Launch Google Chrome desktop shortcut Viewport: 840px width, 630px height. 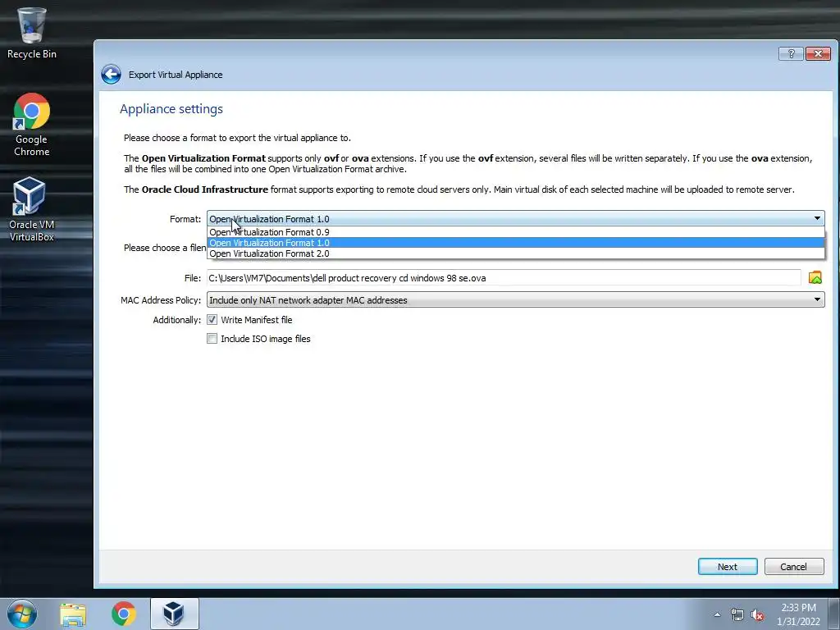point(32,126)
